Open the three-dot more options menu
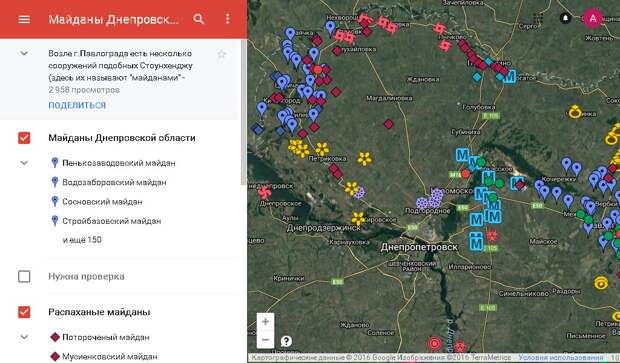This screenshot has height=363, width=620. point(227,19)
